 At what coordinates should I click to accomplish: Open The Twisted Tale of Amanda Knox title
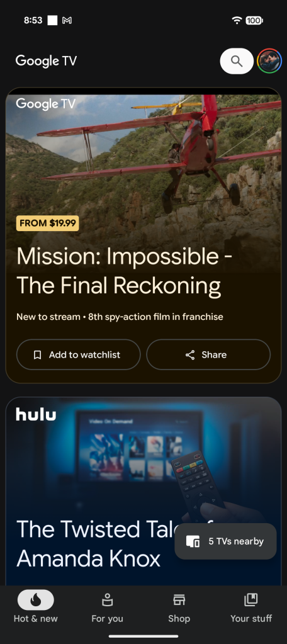pyautogui.click(x=115, y=544)
